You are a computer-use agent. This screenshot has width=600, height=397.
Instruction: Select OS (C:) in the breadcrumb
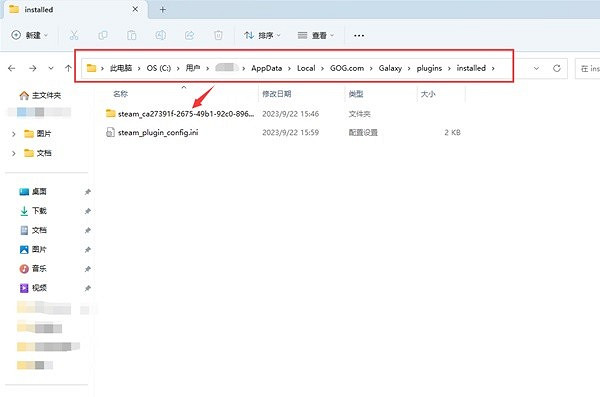click(159, 68)
